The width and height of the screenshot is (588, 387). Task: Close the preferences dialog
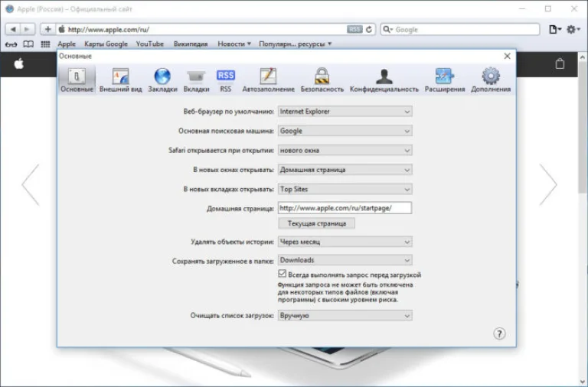tap(507, 56)
